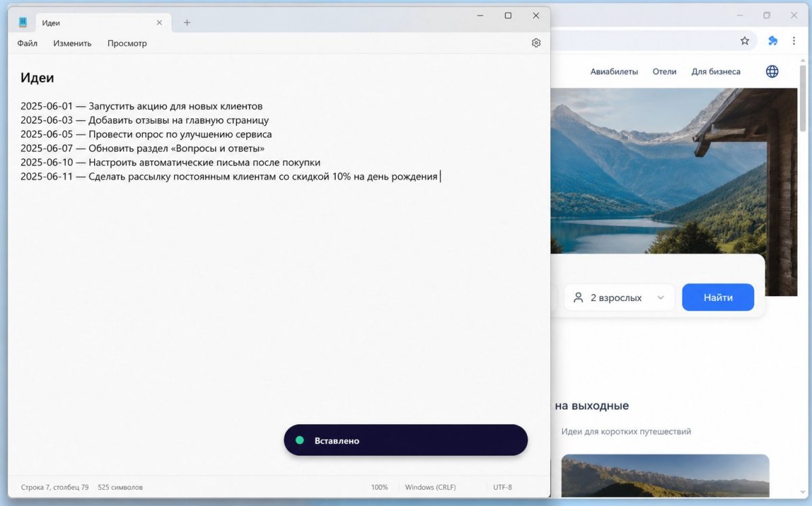
Task: Click the Найти search button
Action: click(718, 298)
